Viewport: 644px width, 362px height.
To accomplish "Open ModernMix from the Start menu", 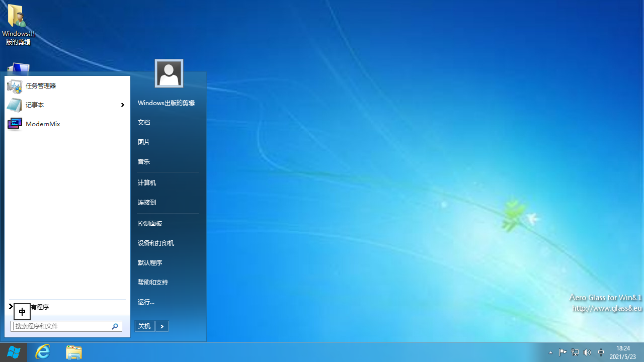I will [67, 124].
